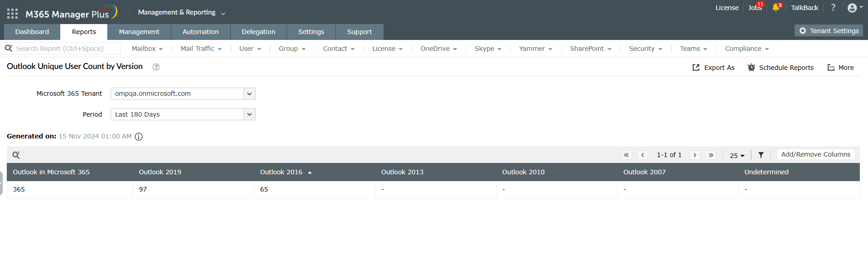
Task: Expand the left side panel handle
Action: 1,184
